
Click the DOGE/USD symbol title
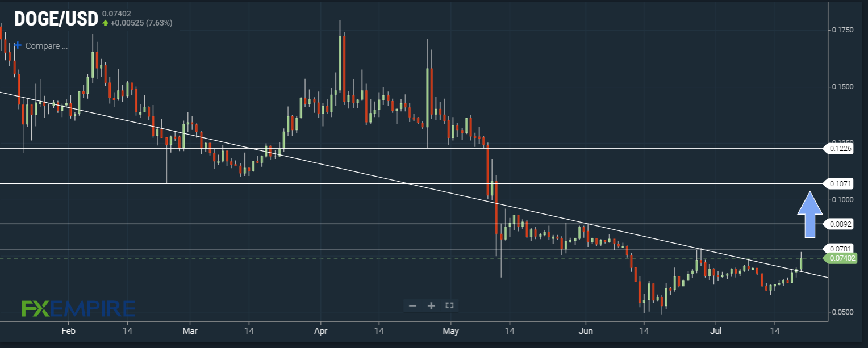pyautogui.click(x=56, y=18)
